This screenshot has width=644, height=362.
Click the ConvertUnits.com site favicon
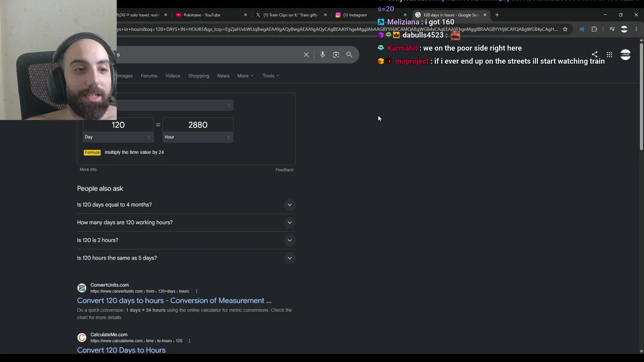tap(82, 288)
